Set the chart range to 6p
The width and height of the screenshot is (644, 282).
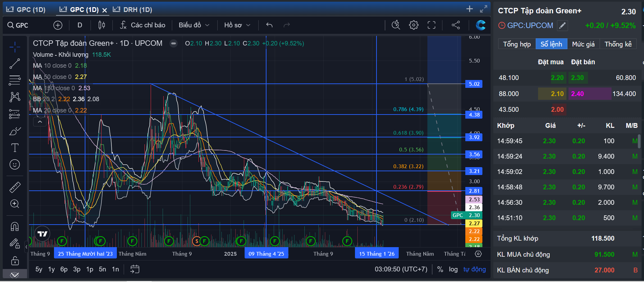pyautogui.click(x=64, y=269)
